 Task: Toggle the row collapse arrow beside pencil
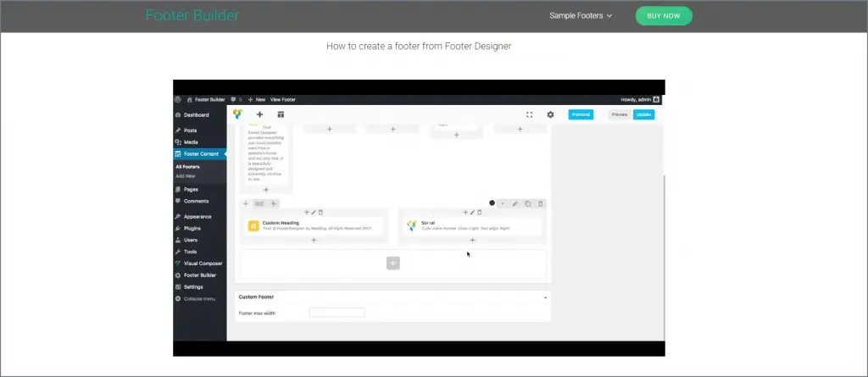click(503, 203)
